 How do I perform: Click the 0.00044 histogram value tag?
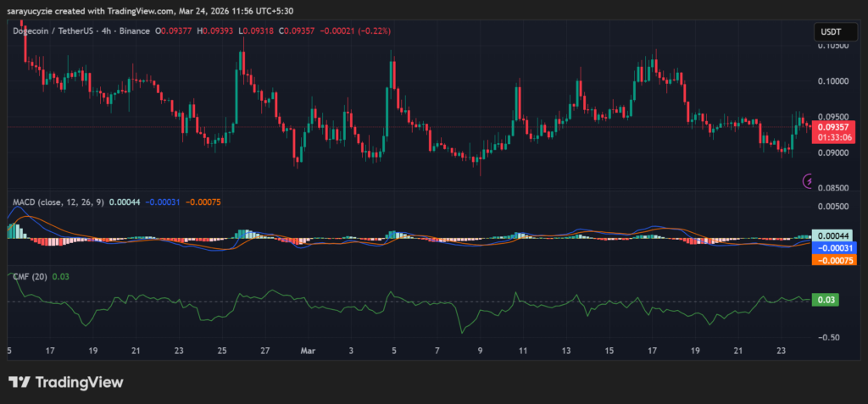[x=832, y=235]
